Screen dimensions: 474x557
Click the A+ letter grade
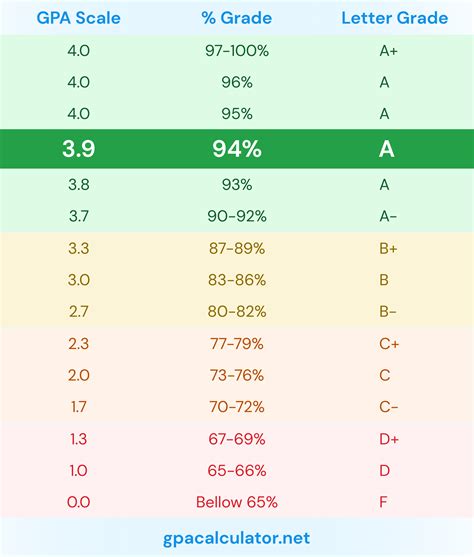tap(388, 51)
